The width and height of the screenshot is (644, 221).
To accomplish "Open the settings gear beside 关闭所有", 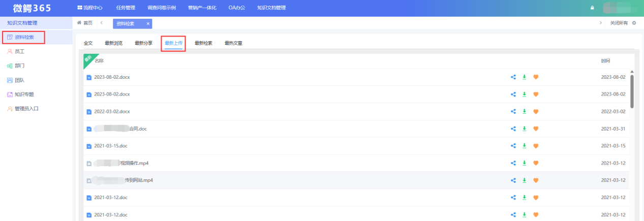I will click(x=634, y=23).
